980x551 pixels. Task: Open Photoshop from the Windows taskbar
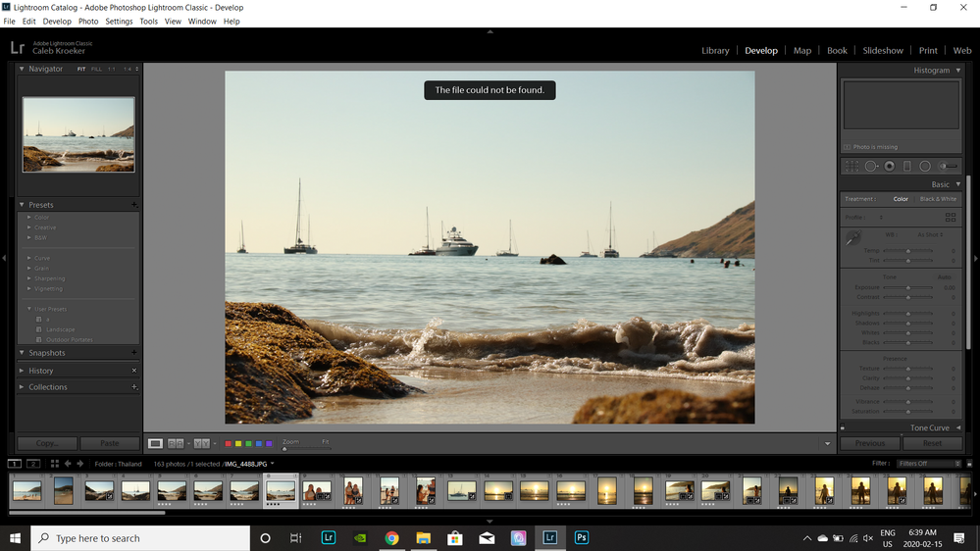pos(582,538)
